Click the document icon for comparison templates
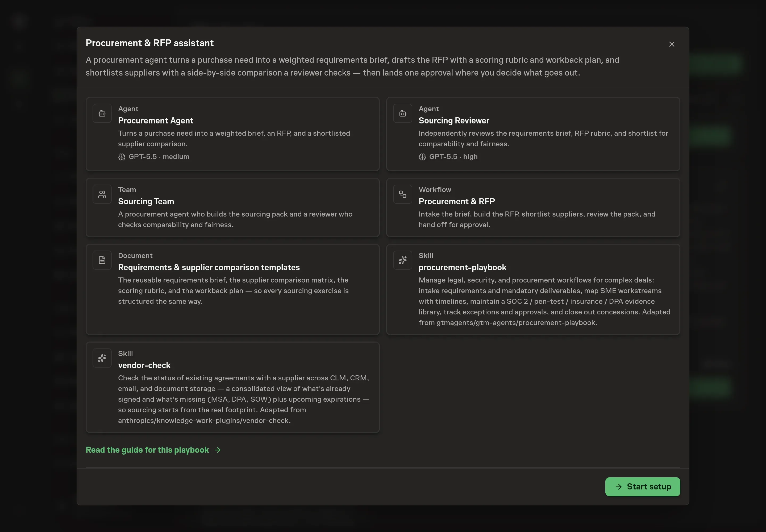This screenshot has width=766, height=532. click(x=102, y=260)
